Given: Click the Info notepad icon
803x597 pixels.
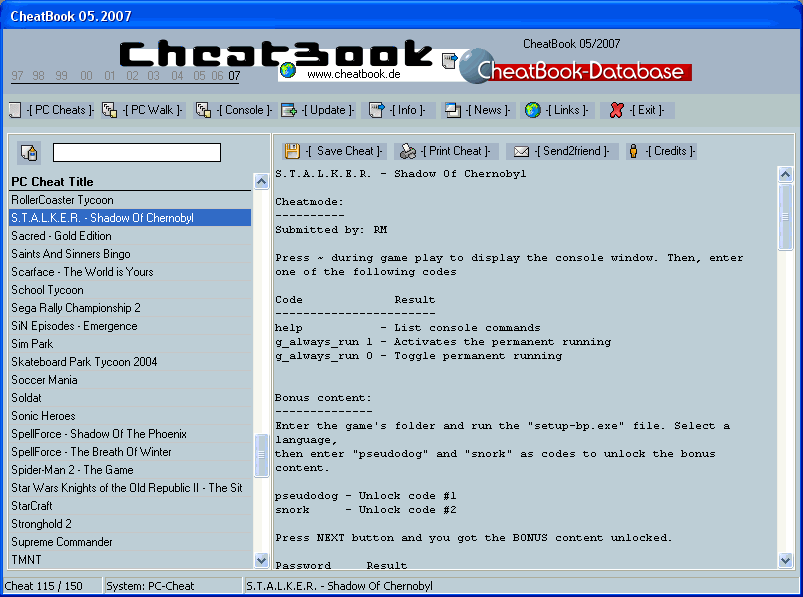Looking at the screenshot, I should pyautogui.click(x=377, y=110).
